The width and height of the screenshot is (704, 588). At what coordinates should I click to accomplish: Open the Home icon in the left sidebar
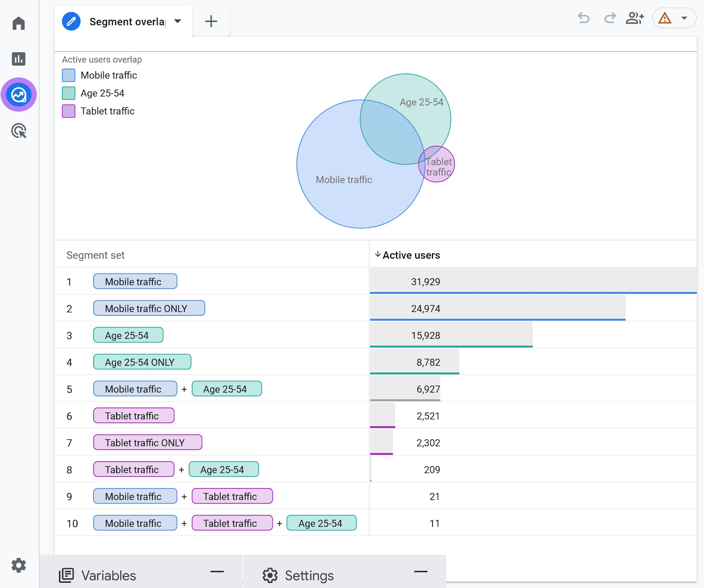coord(18,23)
